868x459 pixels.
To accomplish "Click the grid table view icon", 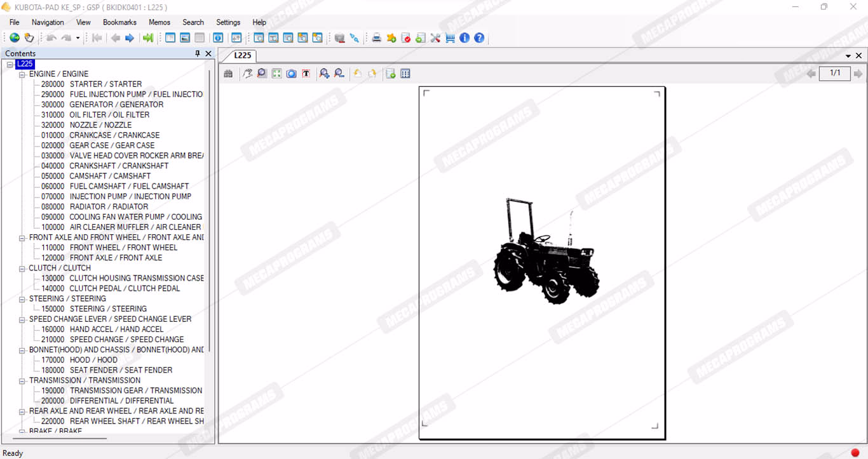I will pos(405,74).
